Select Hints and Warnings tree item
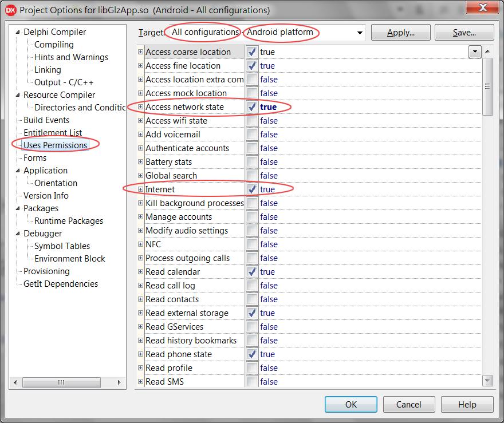504x423 pixels. click(72, 57)
